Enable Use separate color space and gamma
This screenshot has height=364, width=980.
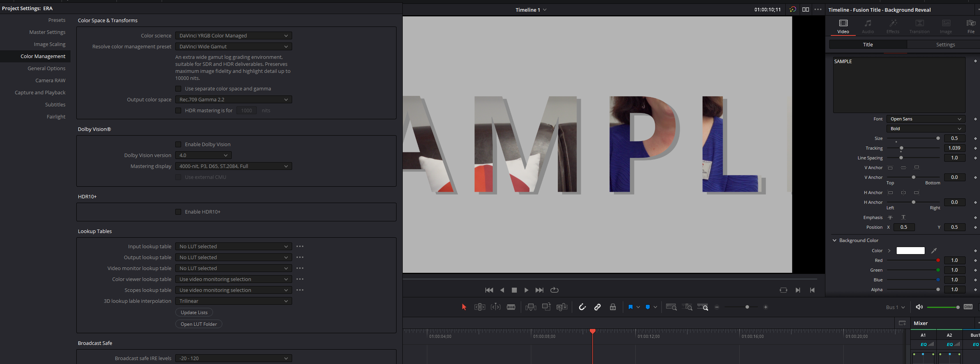click(x=178, y=89)
